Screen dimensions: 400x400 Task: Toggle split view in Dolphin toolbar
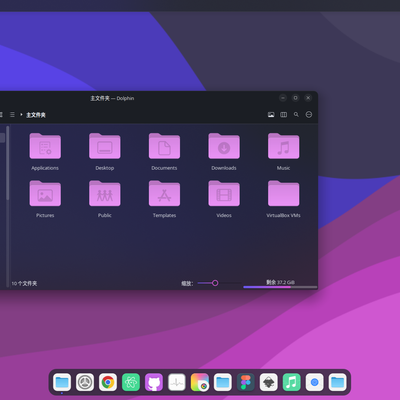284,115
